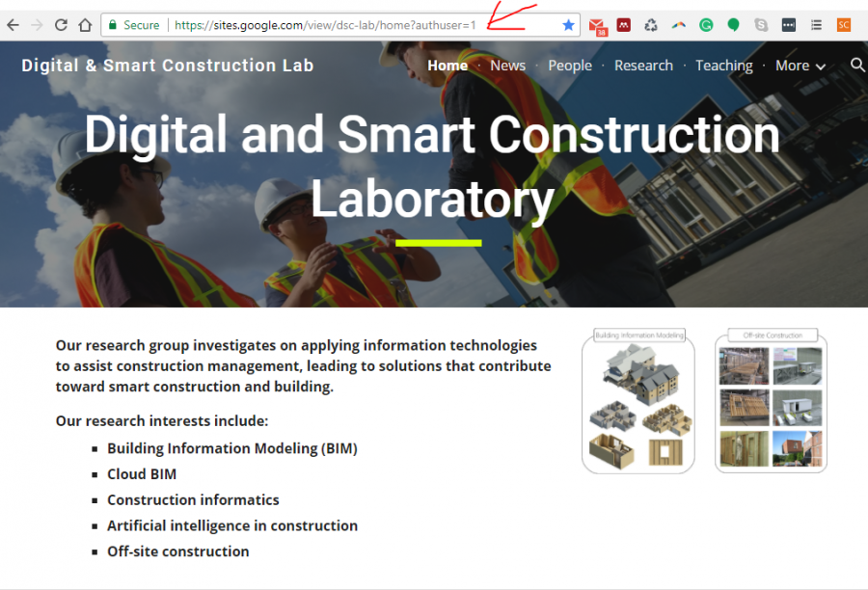Open the People page in navigation
This screenshot has width=868, height=590.
point(570,66)
